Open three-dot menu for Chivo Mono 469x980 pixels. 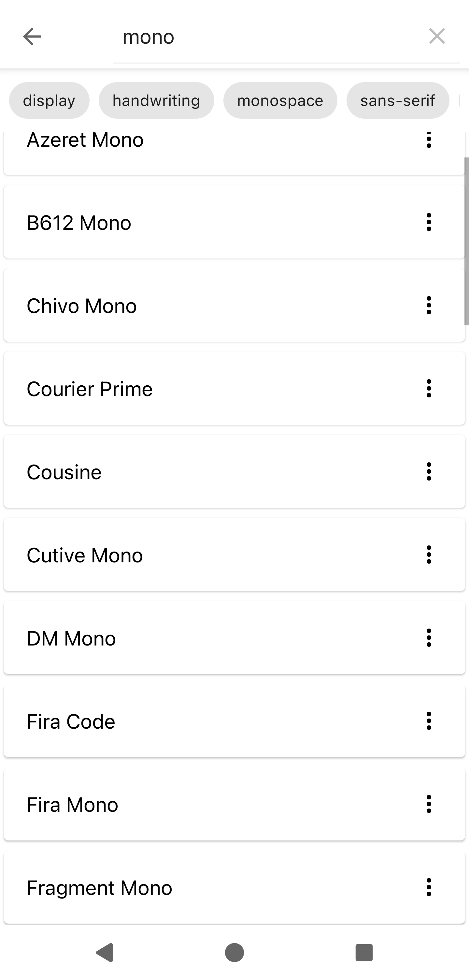429,305
